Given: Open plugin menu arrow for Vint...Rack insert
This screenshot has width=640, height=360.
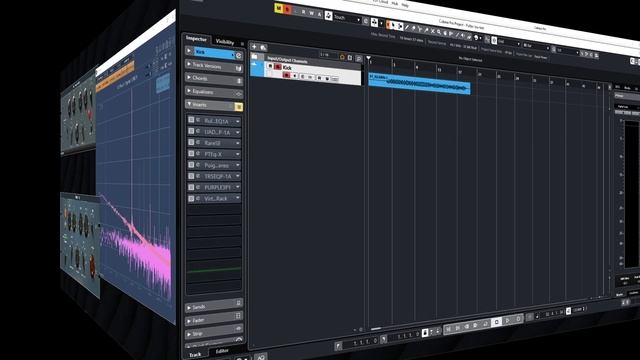Looking at the screenshot, I should [238, 198].
